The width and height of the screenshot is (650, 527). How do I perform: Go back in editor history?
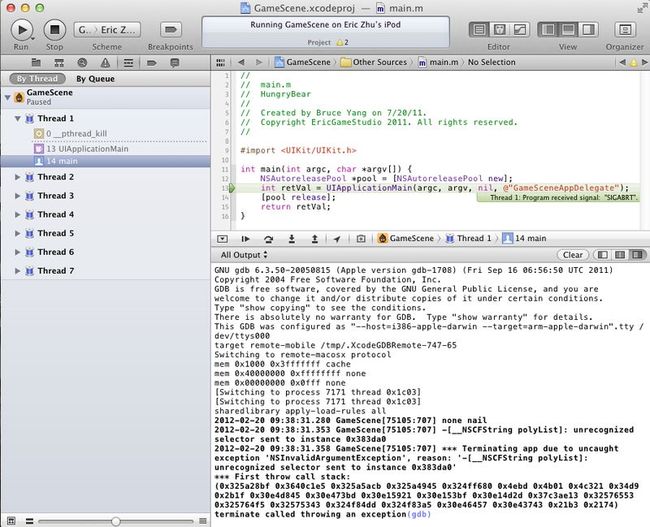click(x=241, y=63)
